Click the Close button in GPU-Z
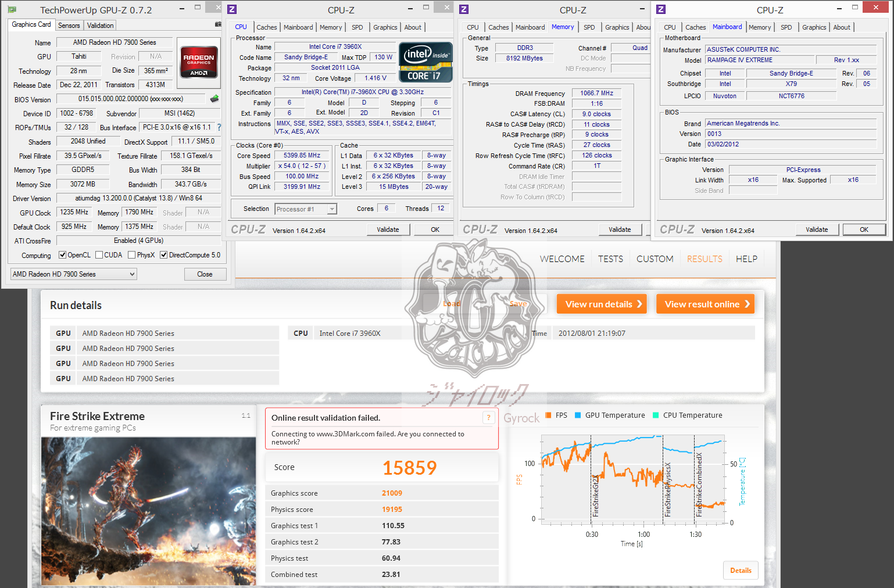The height and width of the screenshot is (588, 894). (205, 274)
